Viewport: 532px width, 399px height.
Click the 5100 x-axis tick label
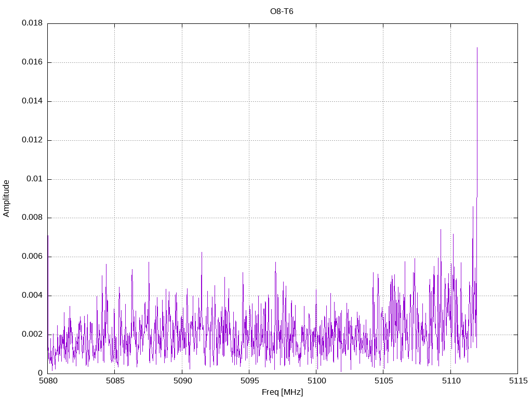[316, 381]
